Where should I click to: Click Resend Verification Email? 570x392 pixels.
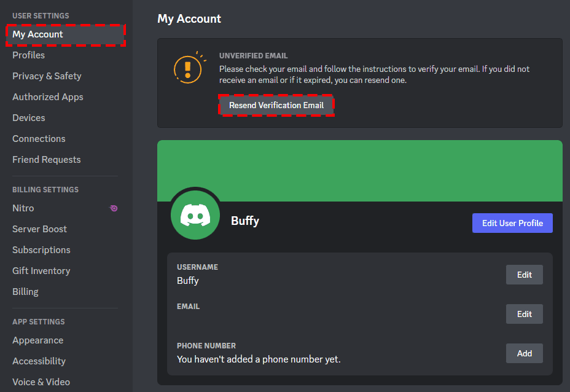tap(276, 105)
